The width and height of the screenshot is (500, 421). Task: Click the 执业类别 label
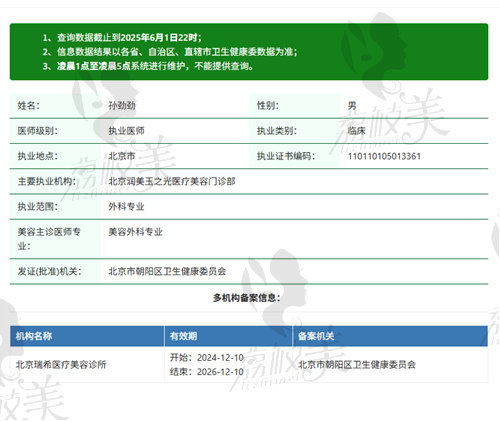[x=276, y=131]
